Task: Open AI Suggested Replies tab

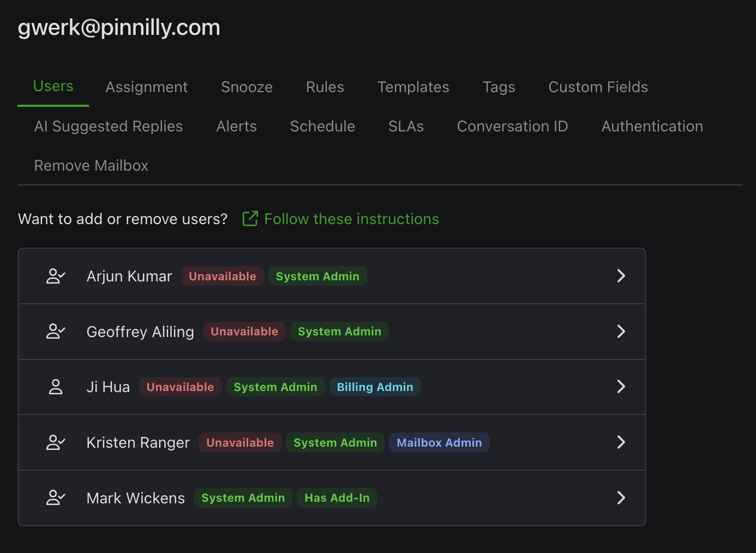Action: pyautogui.click(x=109, y=127)
